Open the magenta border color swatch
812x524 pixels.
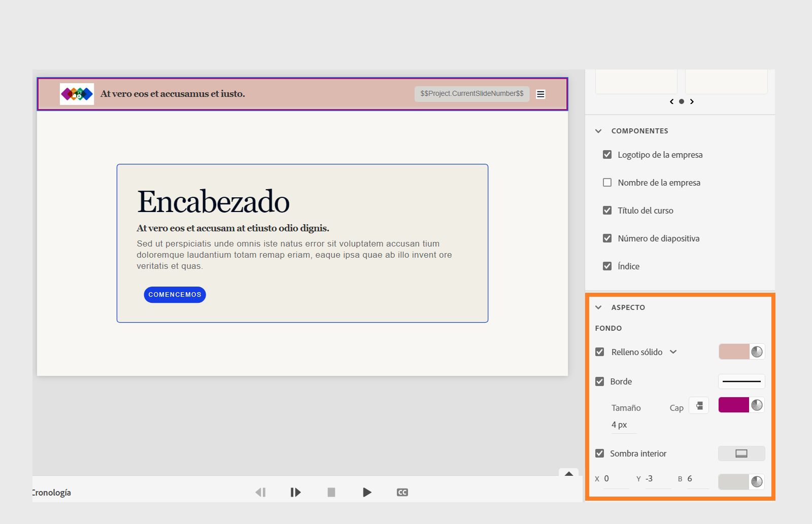[x=733, y=405]
